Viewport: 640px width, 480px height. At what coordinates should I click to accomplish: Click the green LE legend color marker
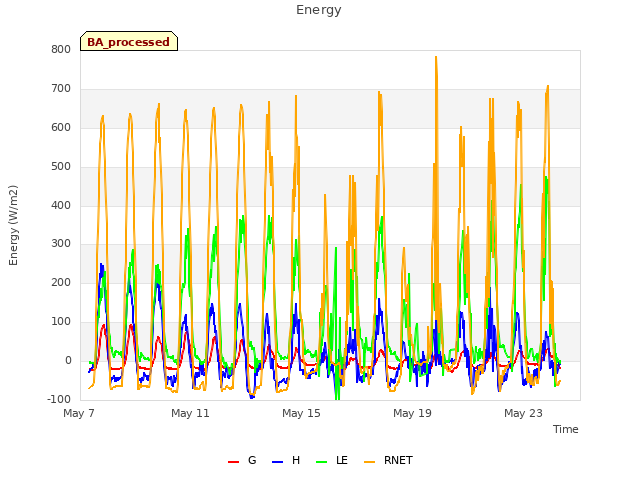322,462
